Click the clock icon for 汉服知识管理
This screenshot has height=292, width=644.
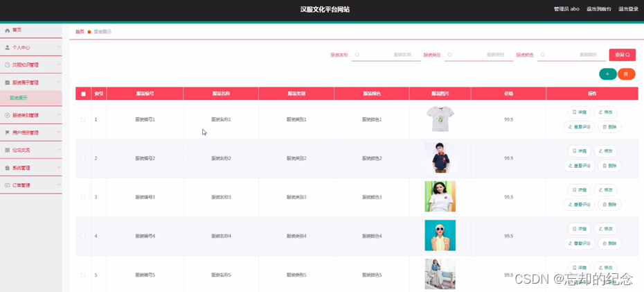7,65
